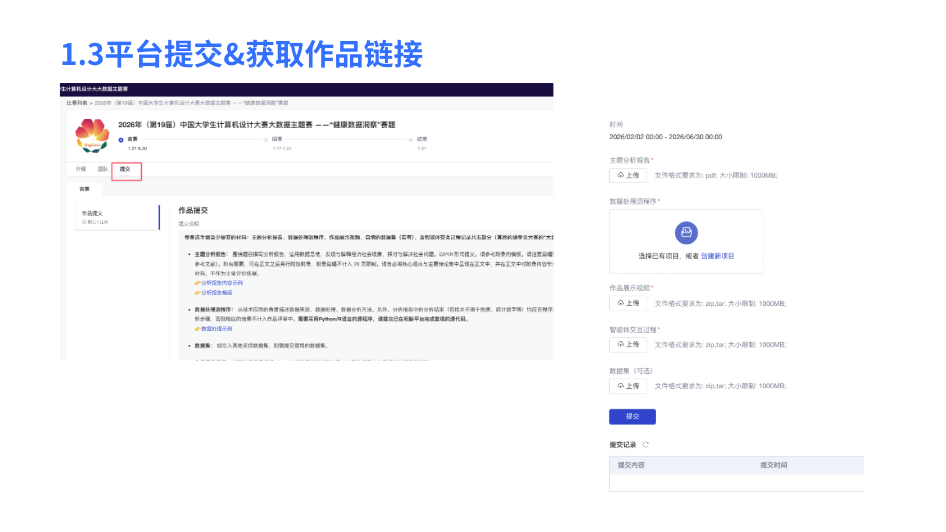946x532 pixels.
Task: Click the 提交时间 column header
Action: tap(773, 465)
